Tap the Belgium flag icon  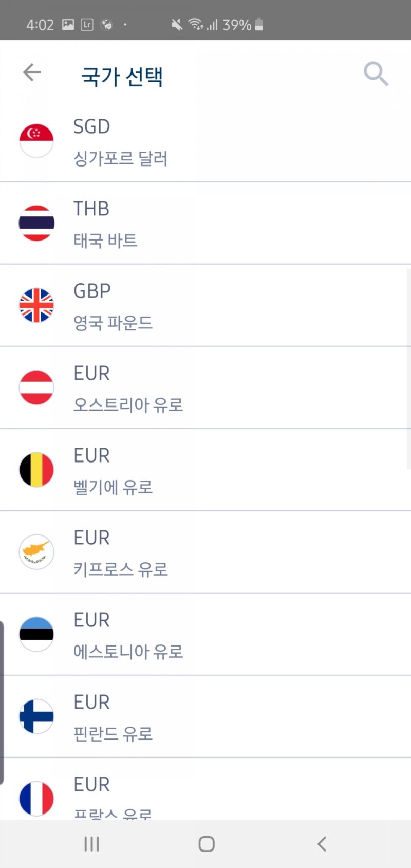click(36, 470)
